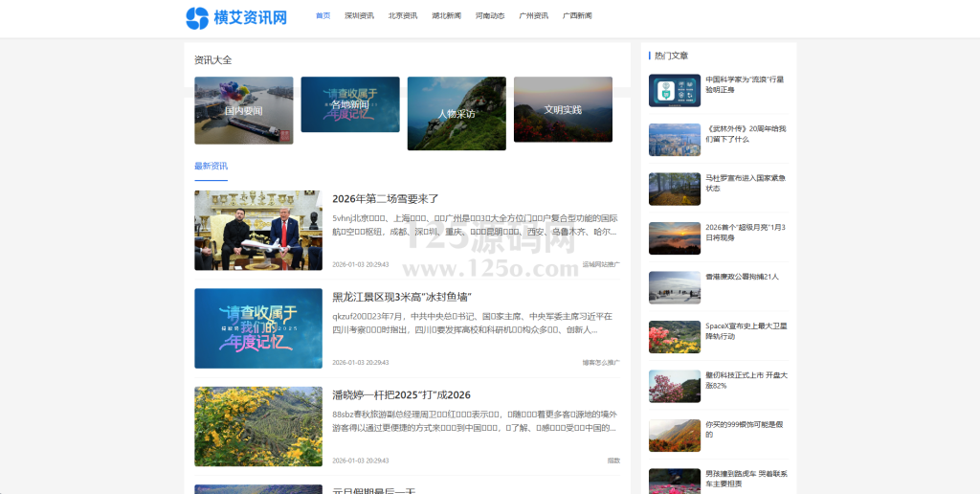Open the 人物采访 category tile
Viewport: 980px width, 494px height.
point(457,113)
